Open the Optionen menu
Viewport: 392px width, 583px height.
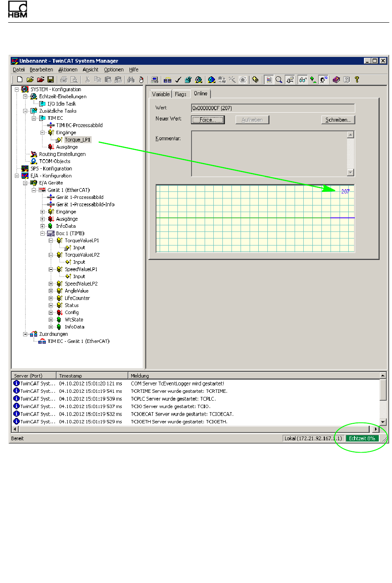coord(114,70)
